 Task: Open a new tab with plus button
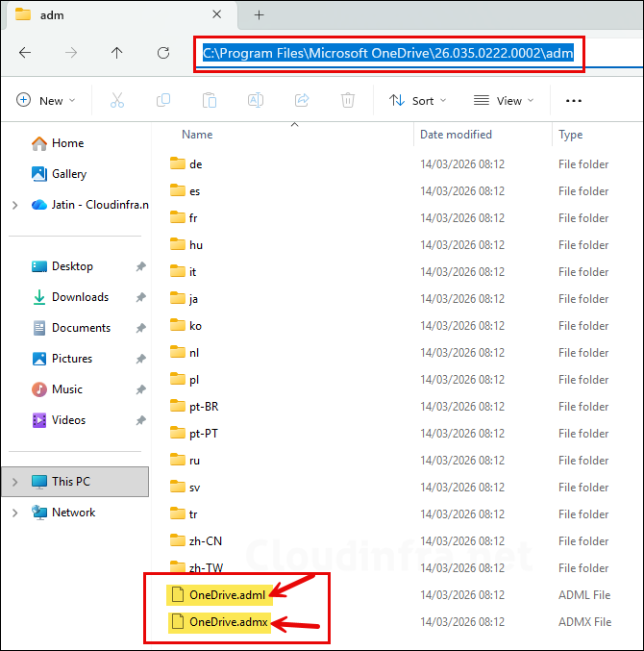pyautogui.click(x=259, y=15)
